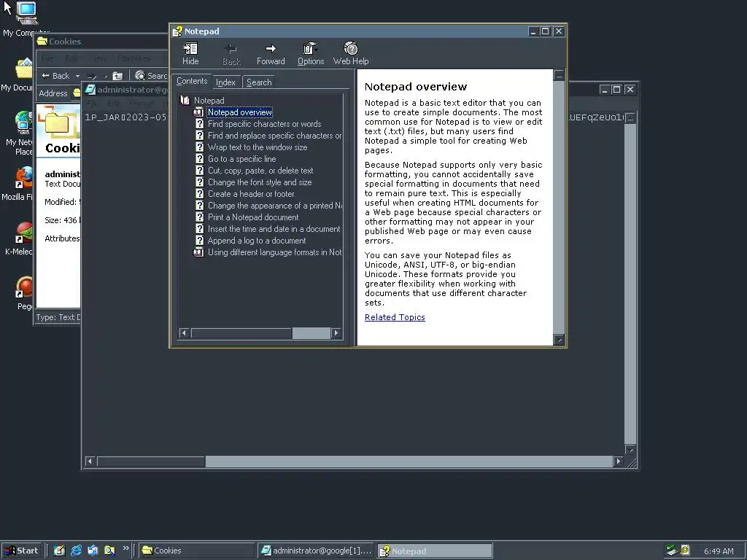The width and height of the screenshot is (747, 560).
Task: Click the first quick launch pencil-and-notepad icon
Action: point(59,551)
